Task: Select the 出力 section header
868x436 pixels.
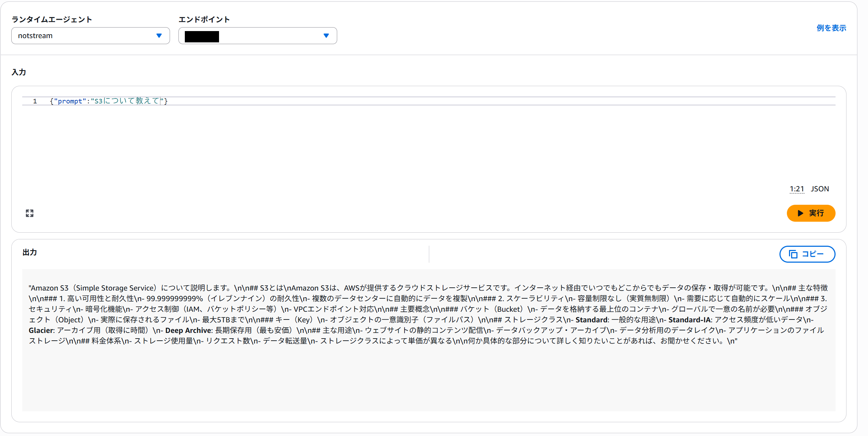Action: tap(30, 253)
